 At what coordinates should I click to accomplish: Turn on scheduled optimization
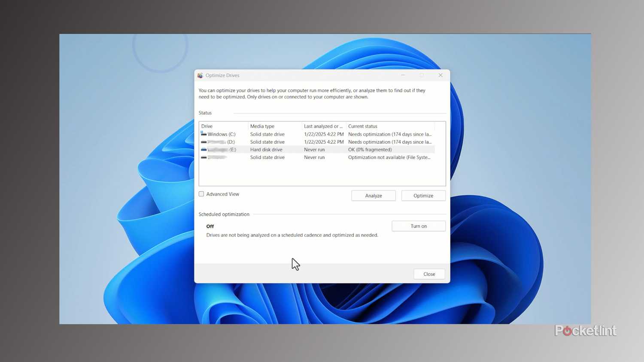click(418, 226)
